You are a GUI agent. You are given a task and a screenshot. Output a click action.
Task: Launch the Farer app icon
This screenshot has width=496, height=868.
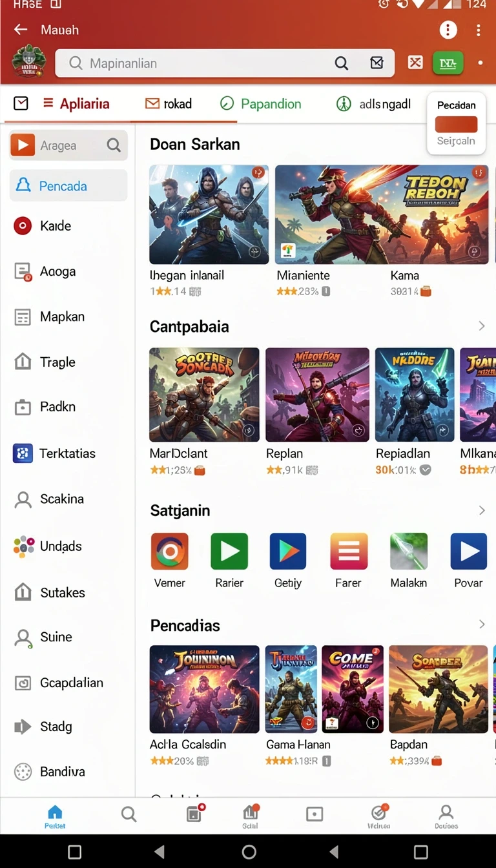tap(349, 551)
